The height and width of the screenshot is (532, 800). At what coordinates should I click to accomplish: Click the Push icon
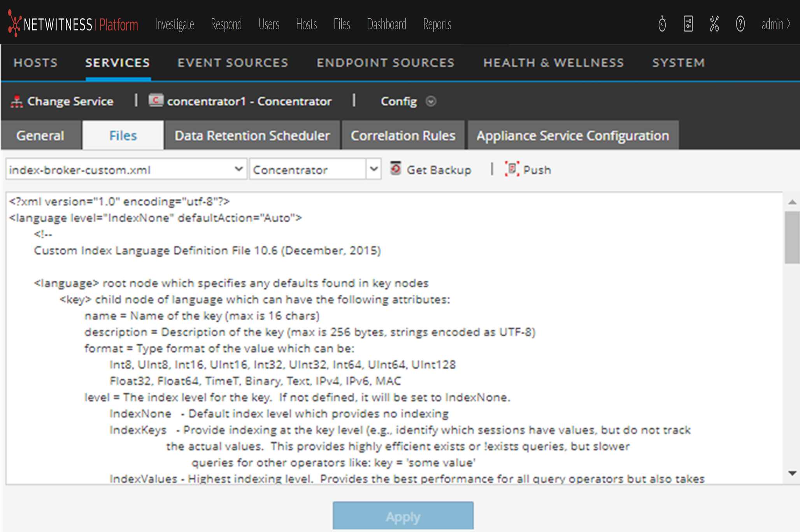512,169
